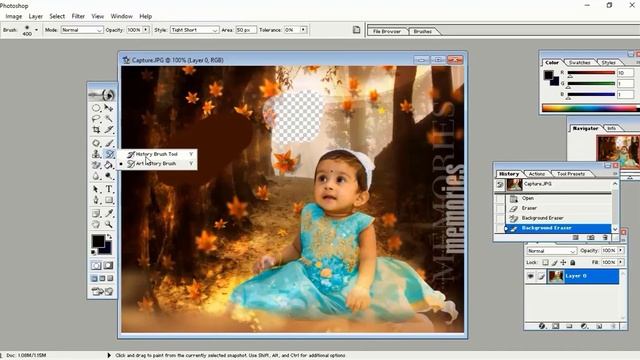Open the Style dropdown
The image size is (640, 360).
pos(194,30)
